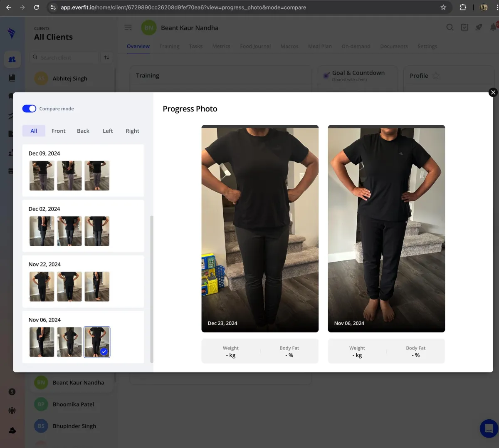Switch to On-demand tab
The width and height of the screenshot is (499, 448).
(x=356, y=46)
